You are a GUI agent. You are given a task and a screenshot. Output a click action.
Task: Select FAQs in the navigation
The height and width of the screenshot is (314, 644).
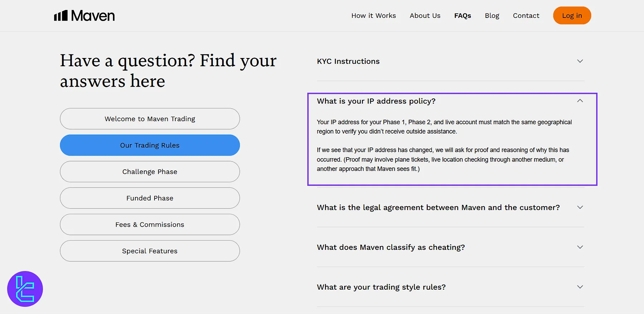[x=463, y=15]
